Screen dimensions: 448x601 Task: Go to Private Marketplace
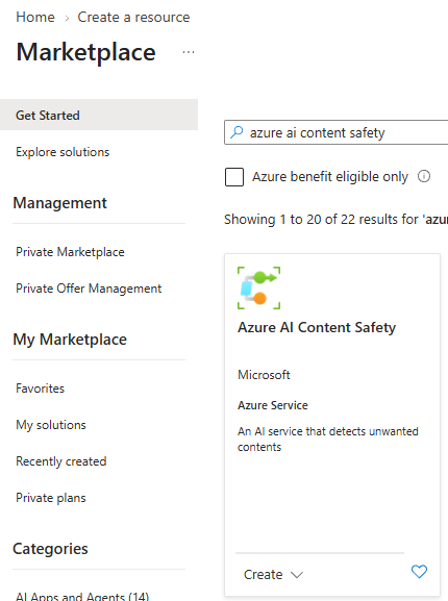70,252
